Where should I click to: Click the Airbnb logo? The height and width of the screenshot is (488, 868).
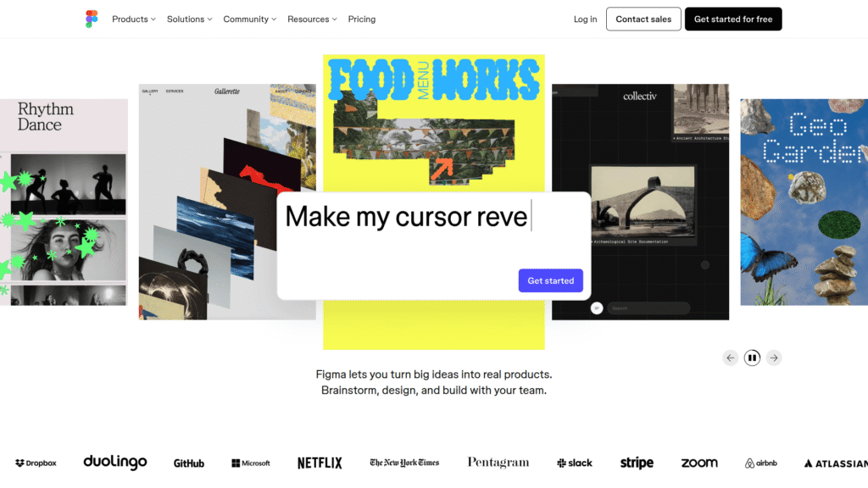click(x=760, y=463)
